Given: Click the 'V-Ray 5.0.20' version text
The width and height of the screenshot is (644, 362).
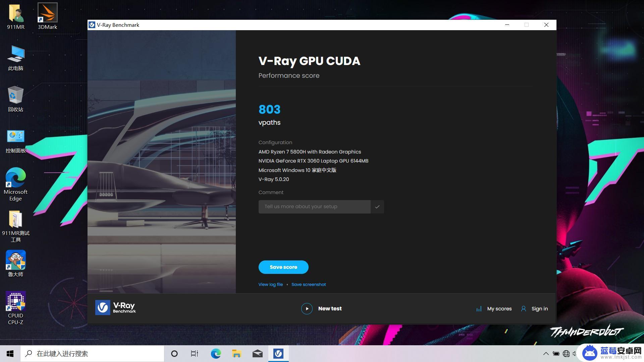Looking at the screenshot, I should pos(273,179).
